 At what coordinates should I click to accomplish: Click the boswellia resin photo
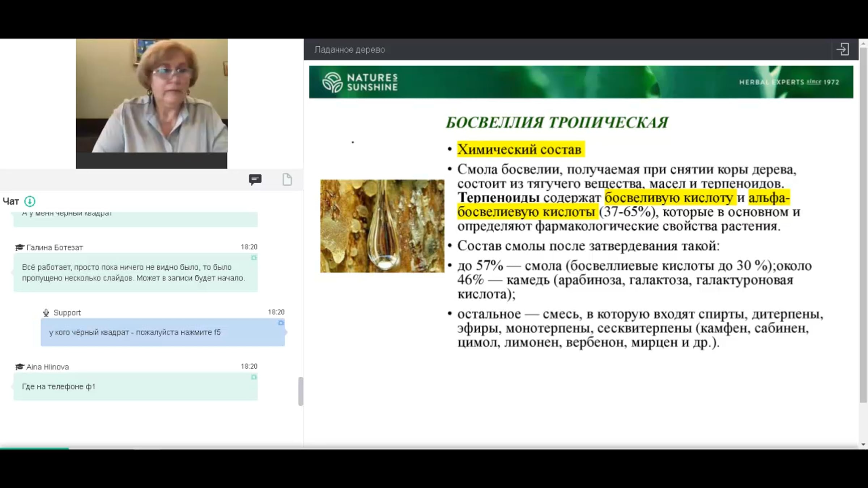(382, 226)
